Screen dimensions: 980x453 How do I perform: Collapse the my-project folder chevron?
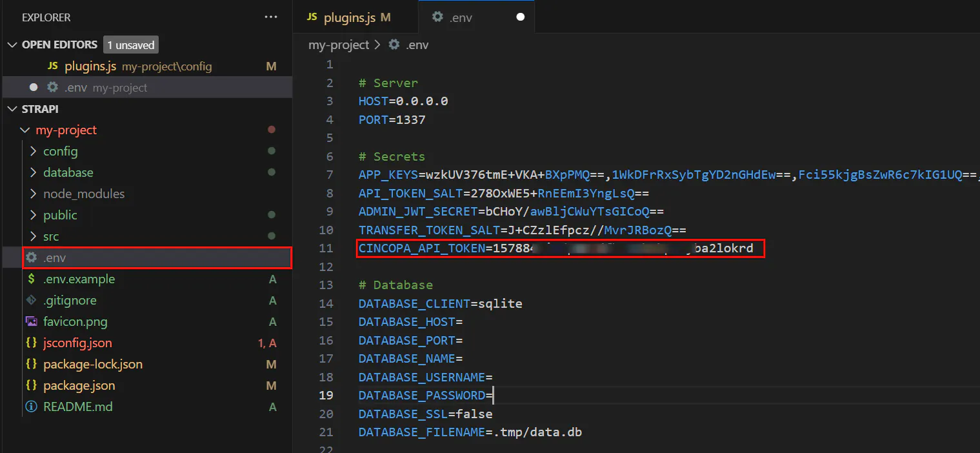pos(25,130)
